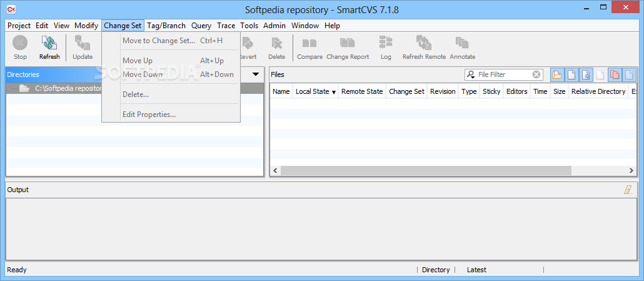Close the Change Set menu
The height and width of the screenshot is (281, 644).
point(123,26)
